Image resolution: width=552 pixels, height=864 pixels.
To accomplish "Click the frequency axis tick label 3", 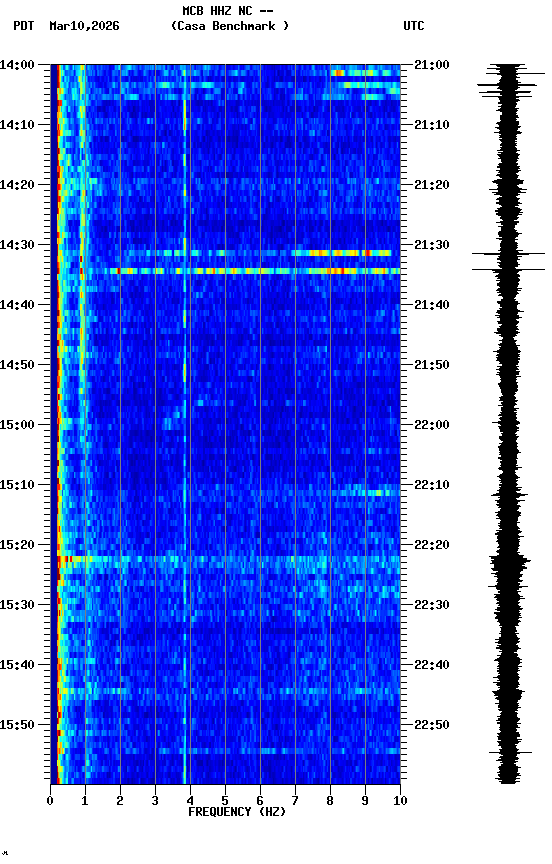I will point(155,801).
